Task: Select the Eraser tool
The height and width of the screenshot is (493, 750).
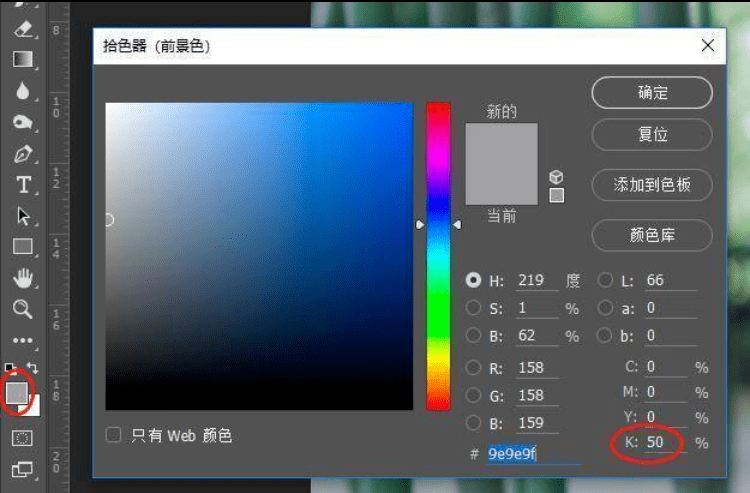Action: click(24, 28)
